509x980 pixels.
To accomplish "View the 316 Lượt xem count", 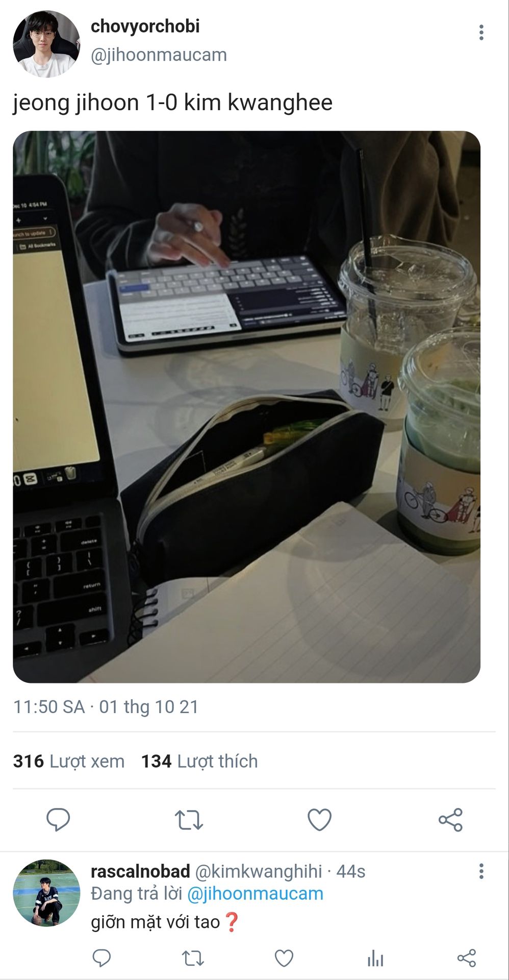I will pos(69,761).
